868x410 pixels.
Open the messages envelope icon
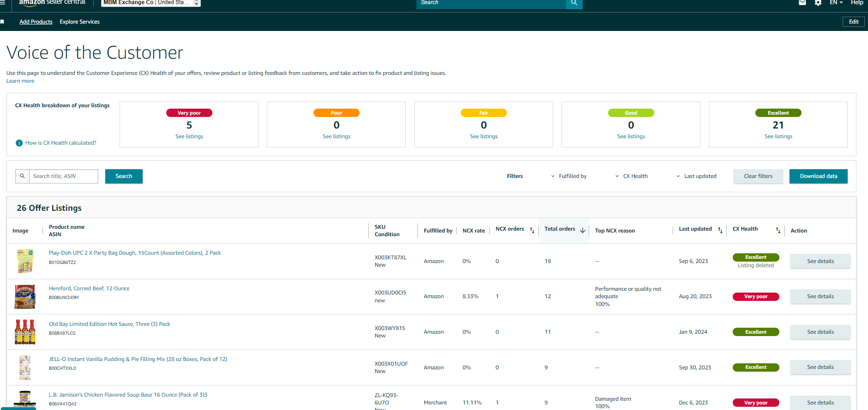point(802,2)
